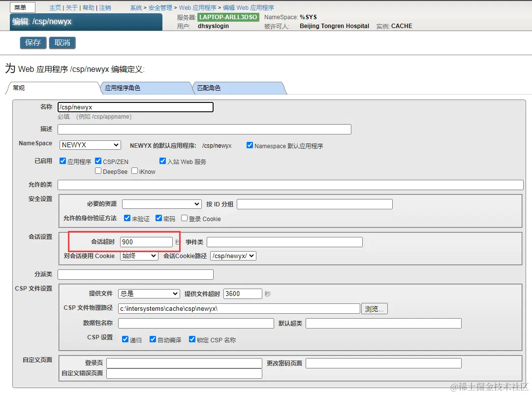This screenshot has height=395, width=532.
Task: Toggle the 自动编译 checkbox
Action: point(153,339)
